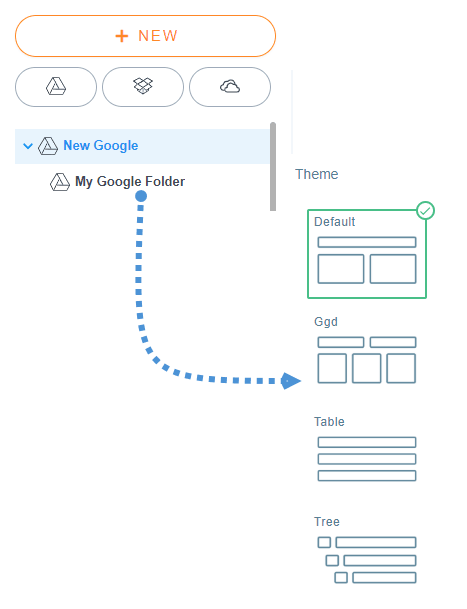This screenshot has height=609, width=467.
Task: Choose the Ggd theme layout
Action: (x=367, y=350)
